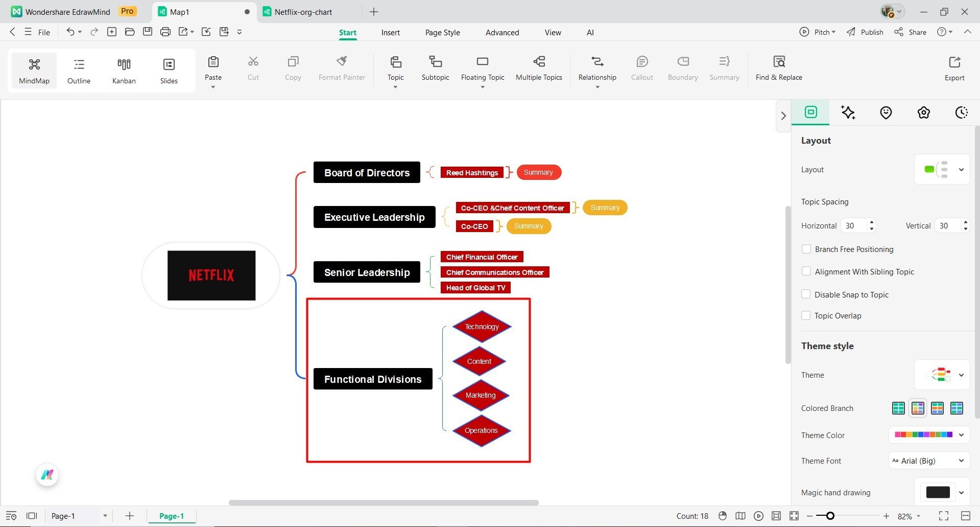Open the sticker emoji panel tab
Viewport: 980px width, 527px height.
(x=886, y=112)
